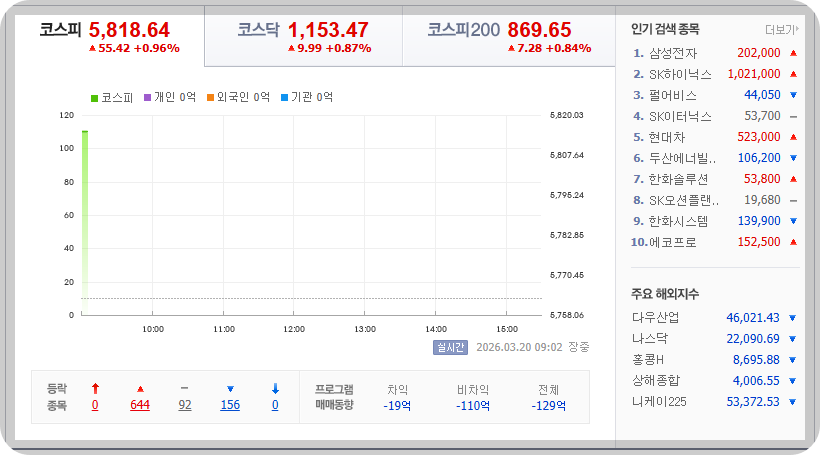Click the green bar in the 코스피 chart
Screen dimensions: 820x455
point(85,222)
